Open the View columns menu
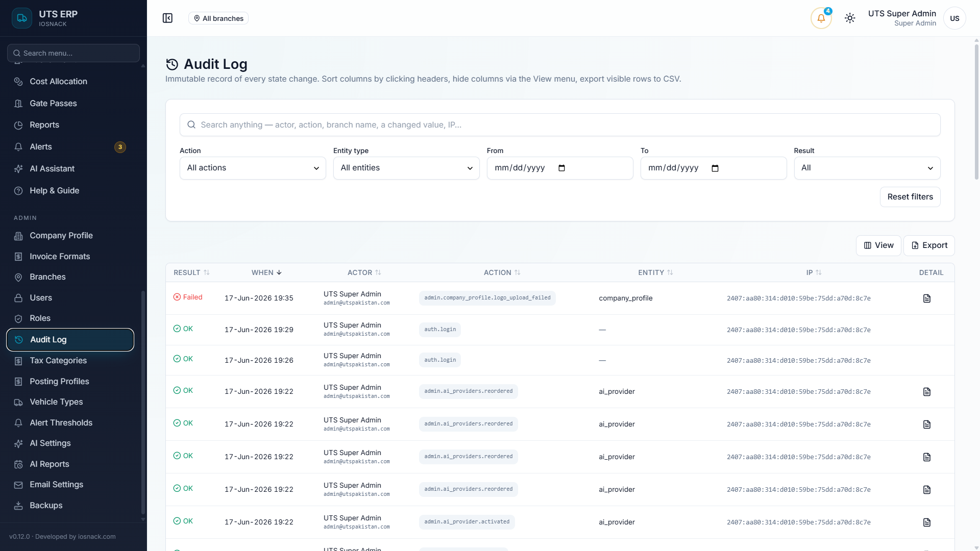980x551 pixels. pos(878,245)
